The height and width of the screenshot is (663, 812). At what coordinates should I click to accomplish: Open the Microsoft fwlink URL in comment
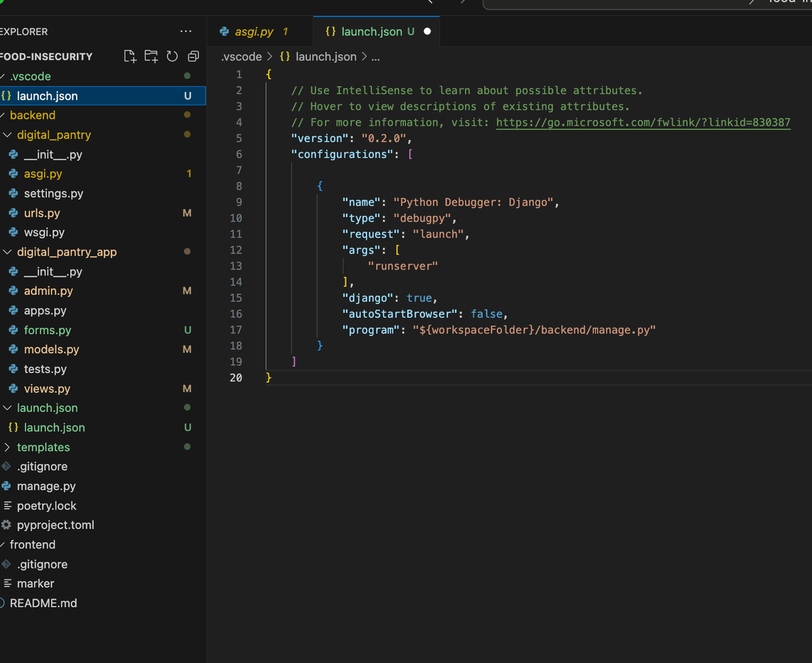point(643,122)
